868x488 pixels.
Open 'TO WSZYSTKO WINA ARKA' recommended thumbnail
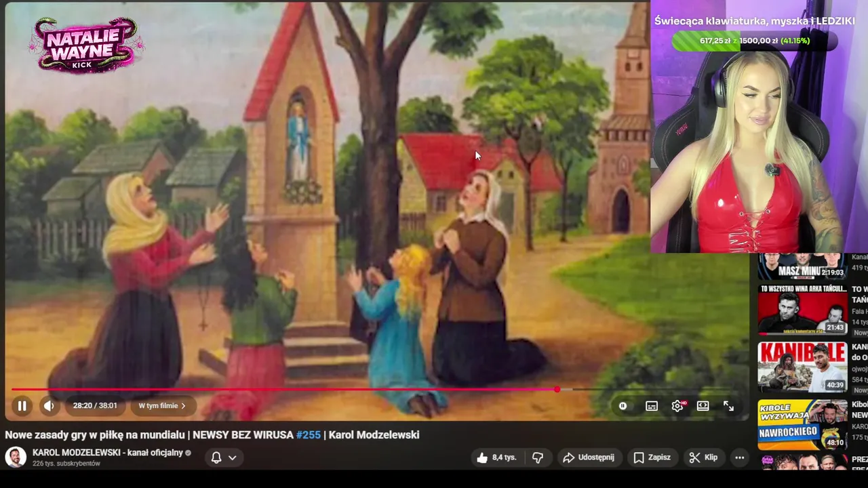[x=802, y=310]
